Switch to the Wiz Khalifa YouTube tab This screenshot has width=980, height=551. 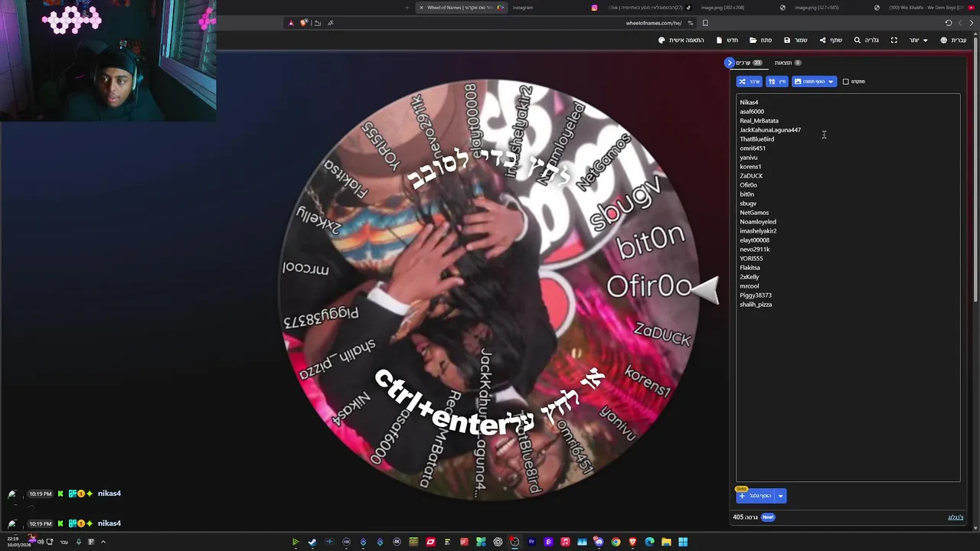(930, 8)
